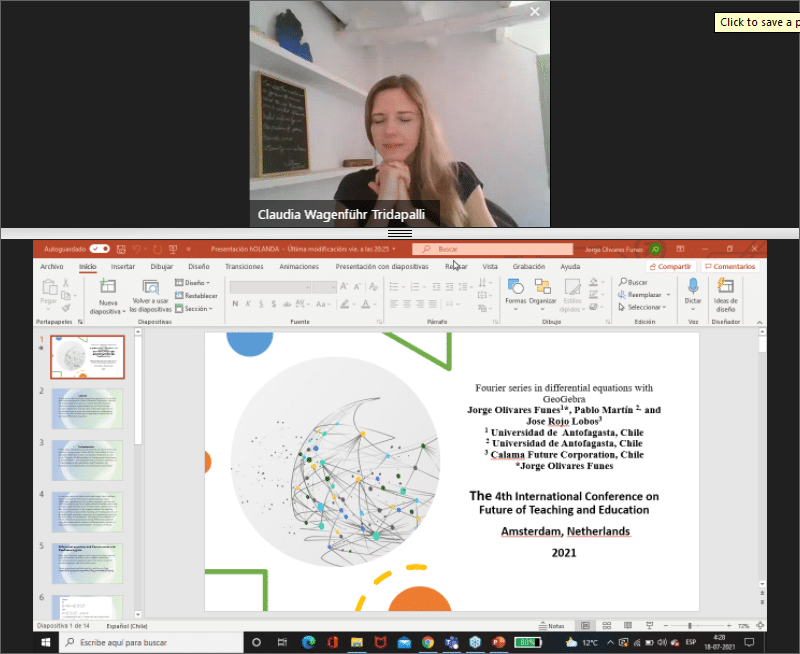Expand the Sección dropdown
The width and height of the screenshot is (800, 654).
coord(194,309)
